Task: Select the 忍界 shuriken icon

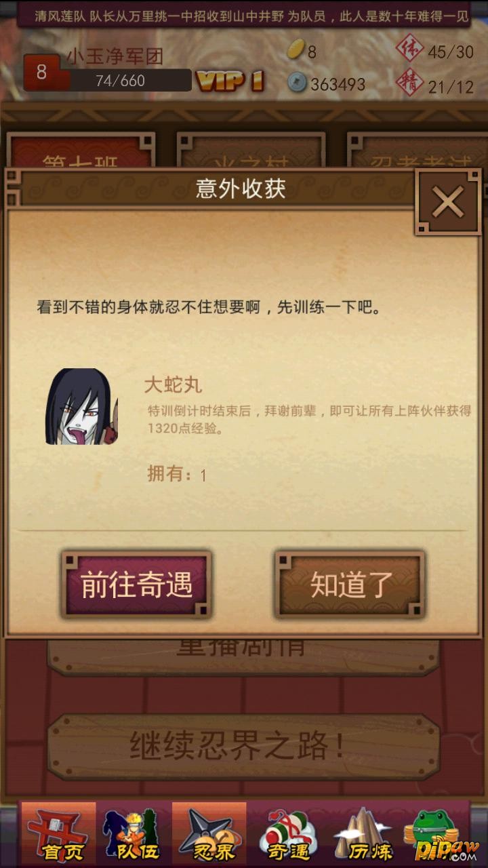Action: pyautogui.click(x=209, y=832)
